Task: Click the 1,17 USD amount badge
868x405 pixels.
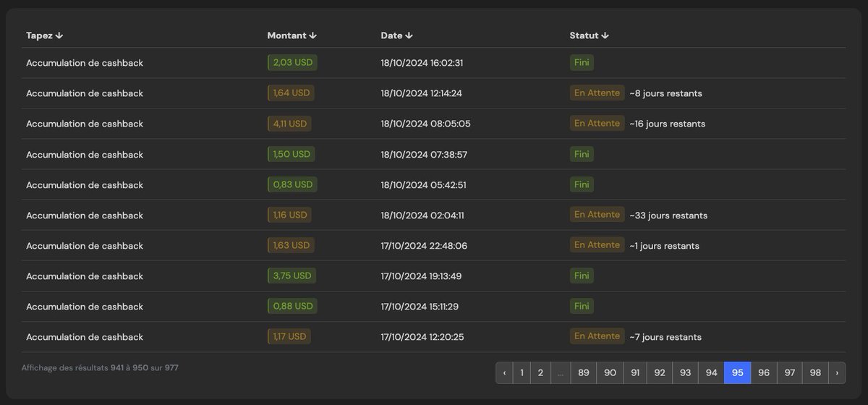Action: [x=289, y=336]
